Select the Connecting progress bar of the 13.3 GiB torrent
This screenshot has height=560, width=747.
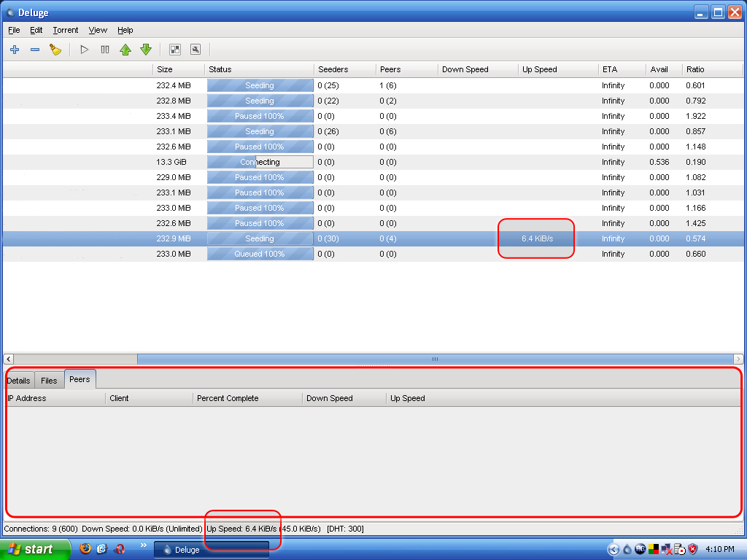point(260,162)
